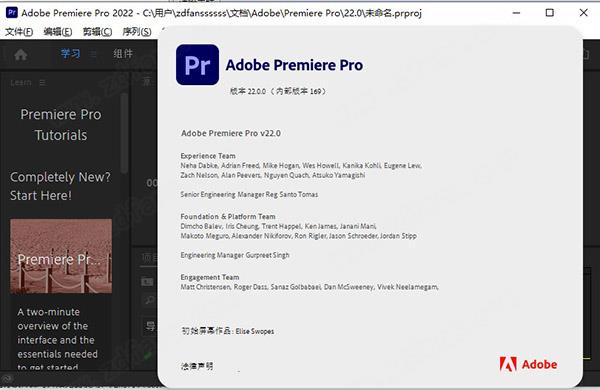Click the "A two-minute overview" tutorial description

click(57, 339)
